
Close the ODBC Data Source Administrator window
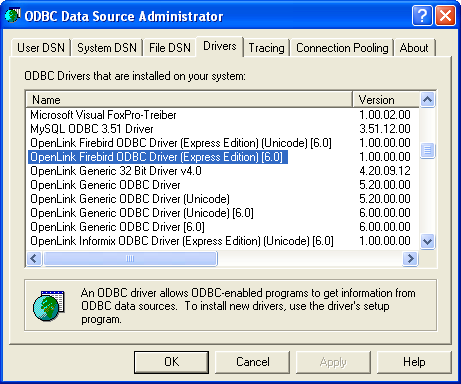pyautogui.click(x=445, y=15)
